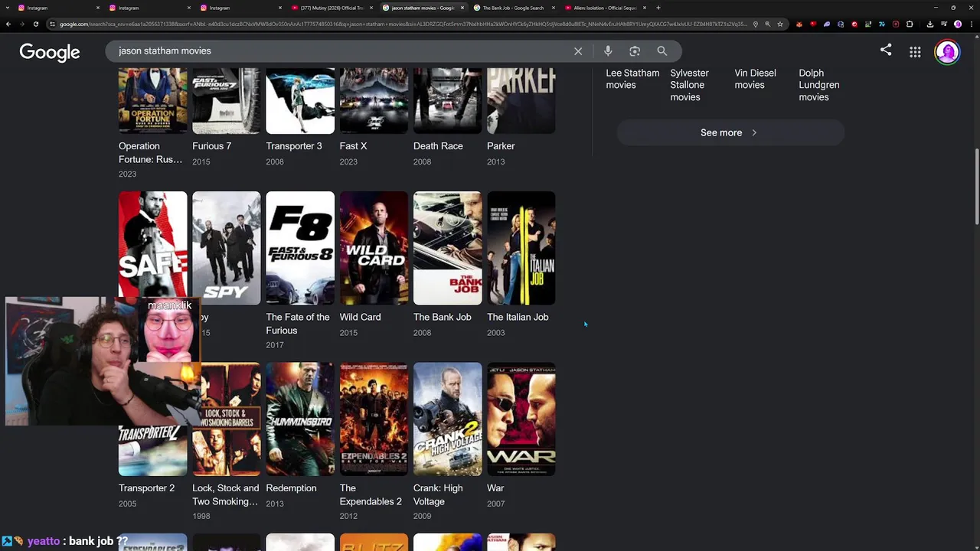Start voice search with microphone icon
Image resolution: width=980 pixels, height=551 pixels.
point(608,51)
